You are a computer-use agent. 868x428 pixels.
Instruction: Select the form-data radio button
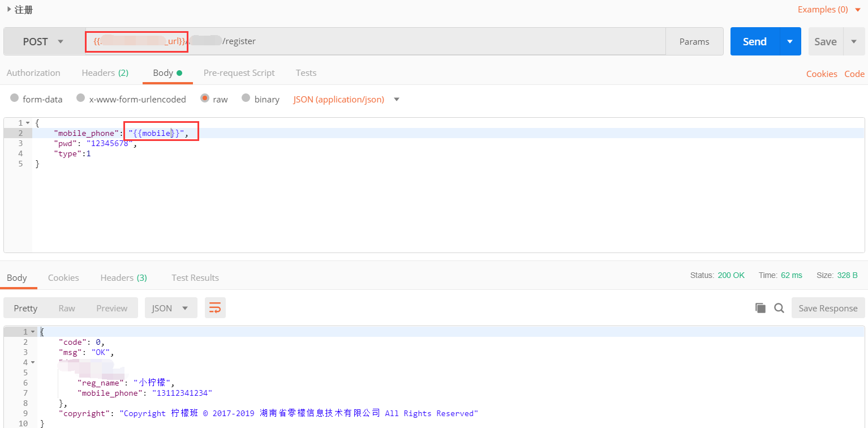15,99
